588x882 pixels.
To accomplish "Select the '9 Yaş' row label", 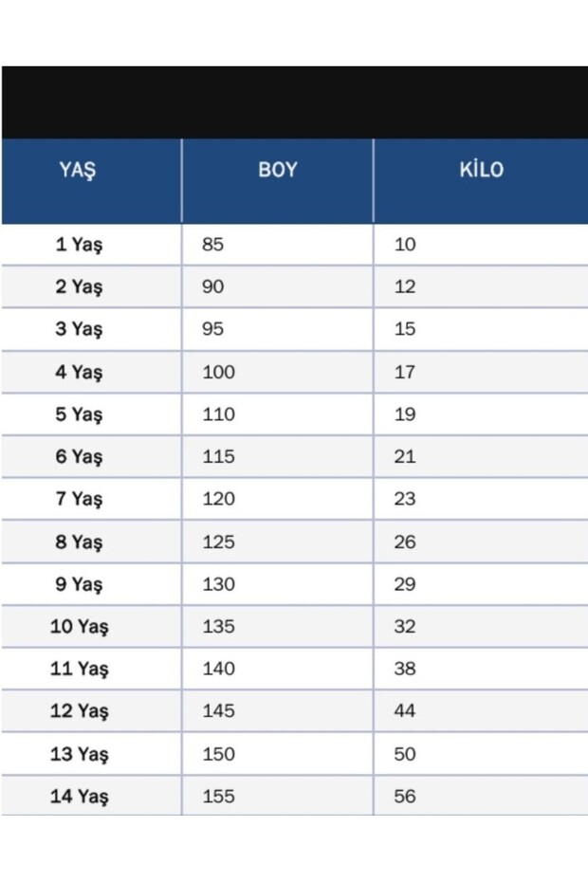I will pyautogui.click(x=79, y=584).
